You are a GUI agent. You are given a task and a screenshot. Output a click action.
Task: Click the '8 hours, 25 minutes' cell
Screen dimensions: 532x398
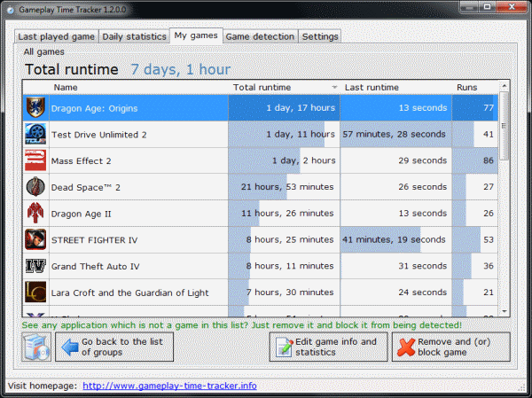coord(284,239)
